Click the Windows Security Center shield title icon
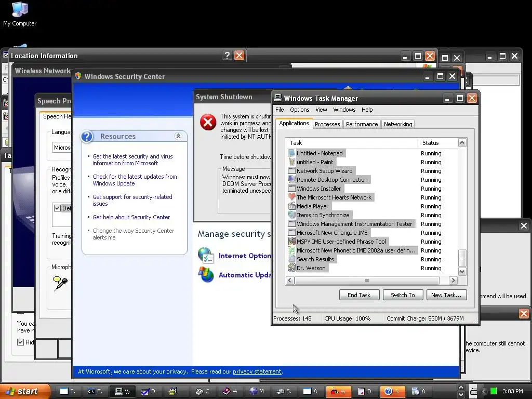This screenshot has height=399, width=532. [78, 76]
